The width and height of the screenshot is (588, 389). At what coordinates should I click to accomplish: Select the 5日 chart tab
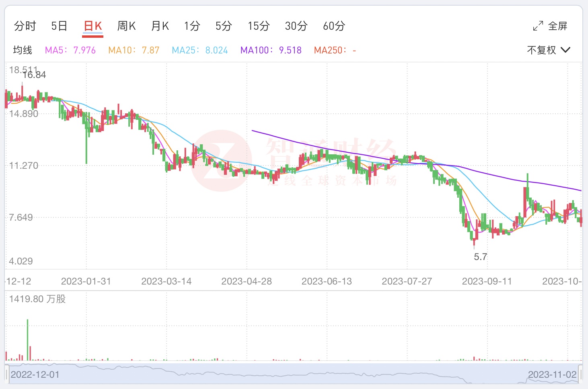59,26
